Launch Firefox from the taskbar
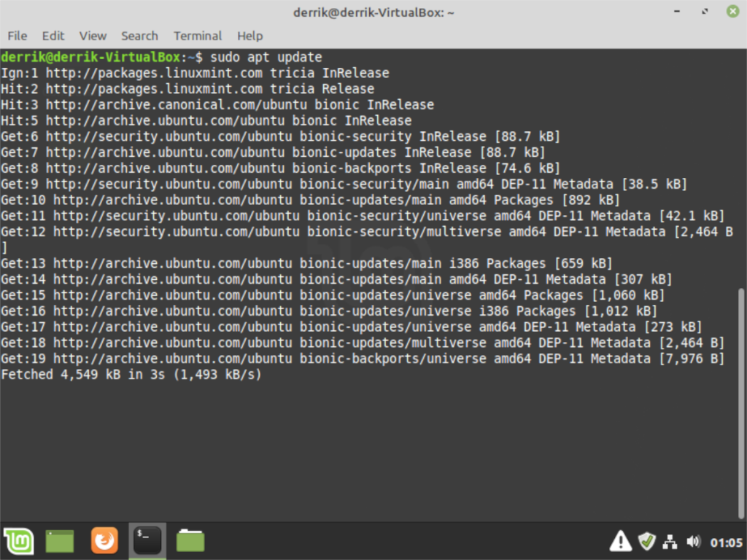 (104, 541)
